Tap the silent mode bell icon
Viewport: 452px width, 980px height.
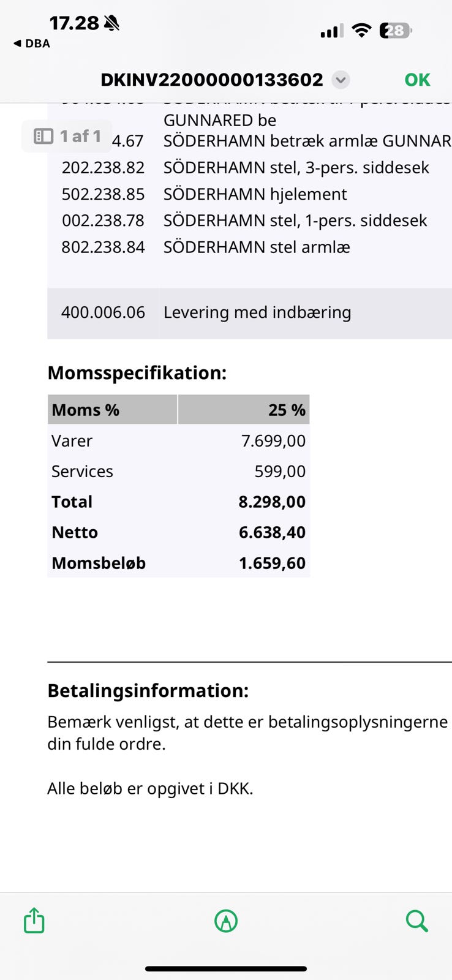tap(111, 23)
